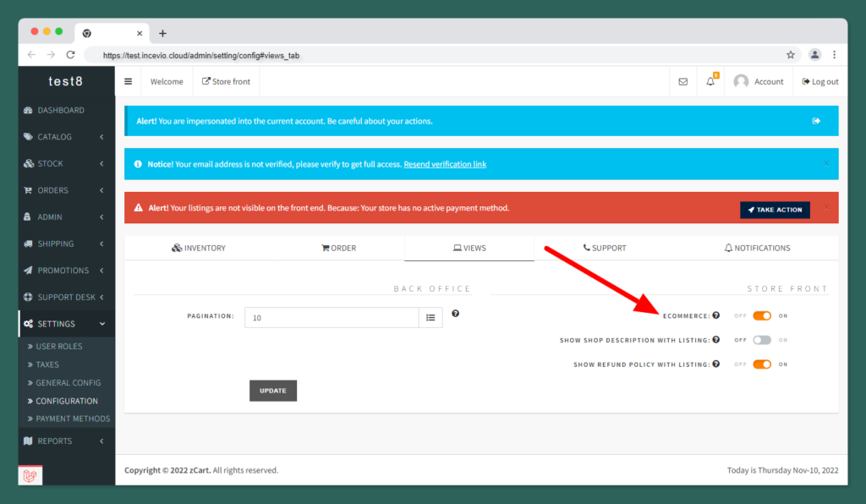This screenshot has height=504, width=866.
Task: Switch to the Inventory tab
Action: pyautogui.click(x=199, y=248)
